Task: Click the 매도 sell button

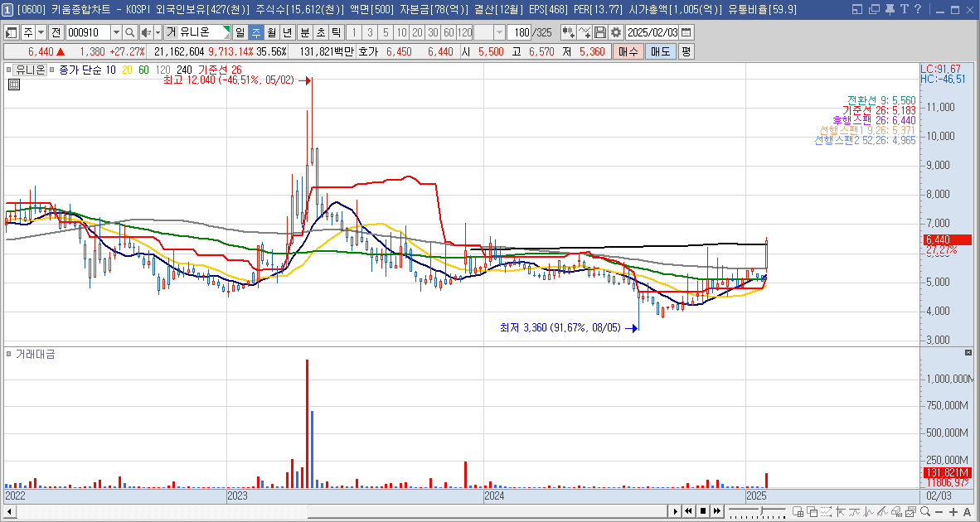Action: (661, 52)
